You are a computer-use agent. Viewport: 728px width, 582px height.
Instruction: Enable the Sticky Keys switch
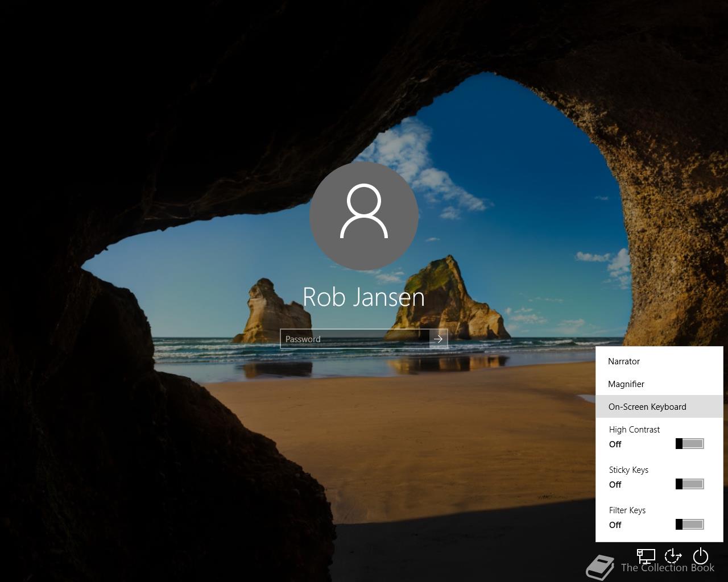pyautogui.click(x=689, y=484)
